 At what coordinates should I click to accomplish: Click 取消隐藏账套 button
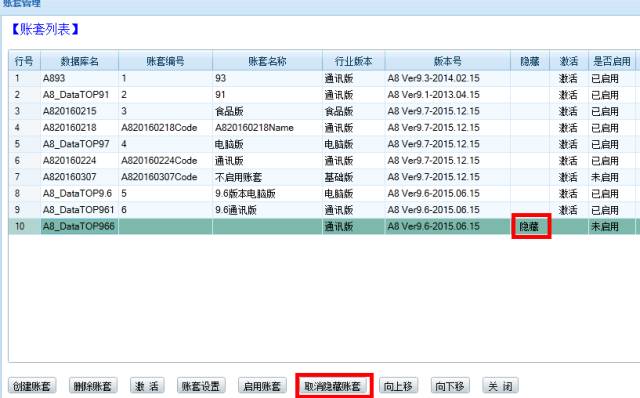click(x=333, y=386)
